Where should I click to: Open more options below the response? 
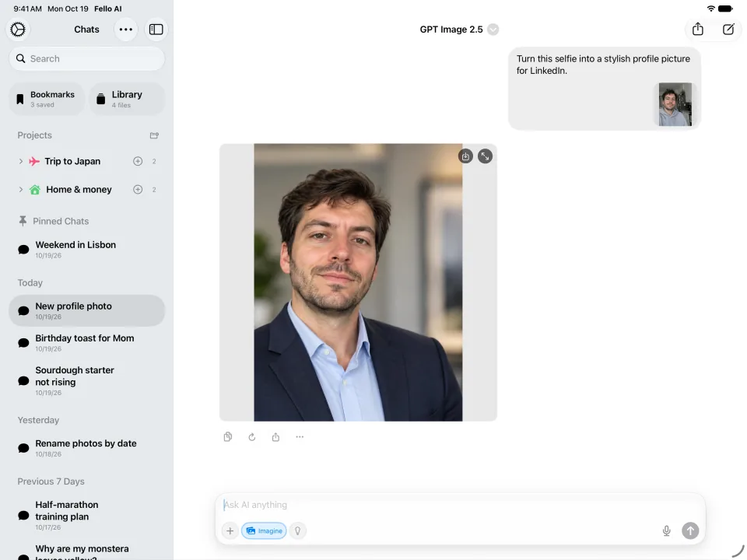pos(300,436)
